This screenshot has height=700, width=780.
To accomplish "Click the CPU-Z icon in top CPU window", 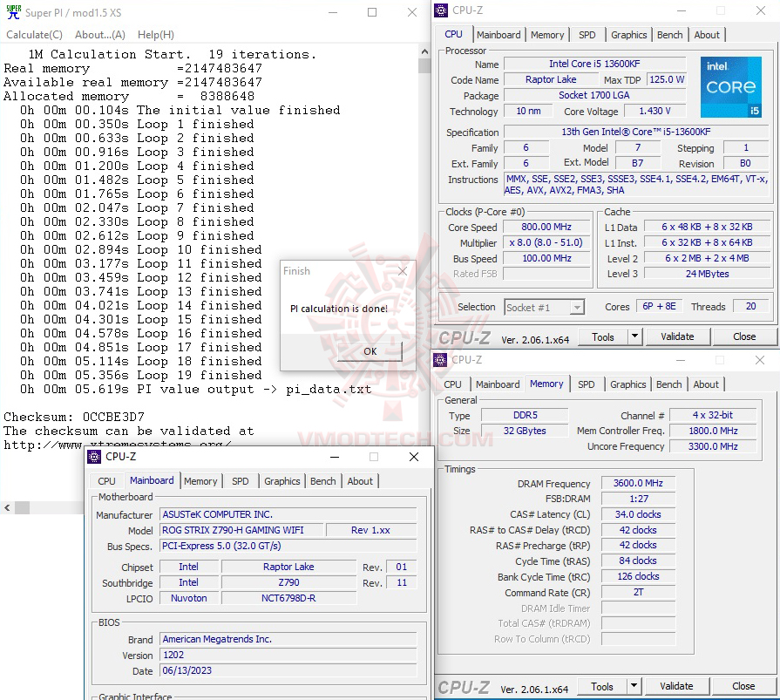I will [x=441, y=10].
